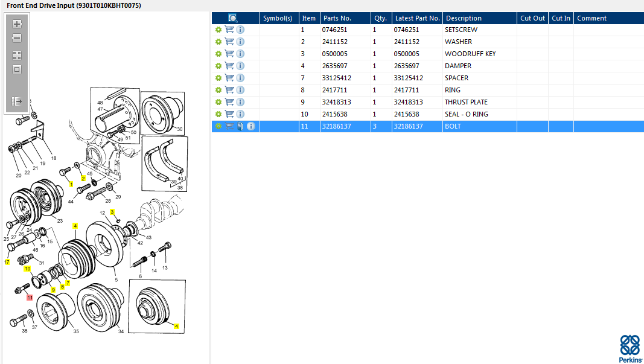Viewport: 644px width, 364px height.
Task: Sort by the Symbol(s) column header
Action: click(279, 18)
